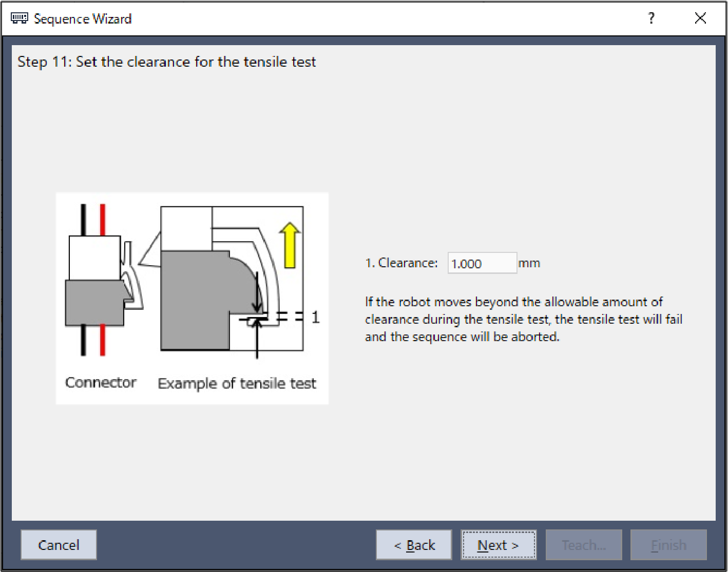This screenshot has width=728, height=572.
Task: Click the top red wire of the connector
Action: point(103,220)
